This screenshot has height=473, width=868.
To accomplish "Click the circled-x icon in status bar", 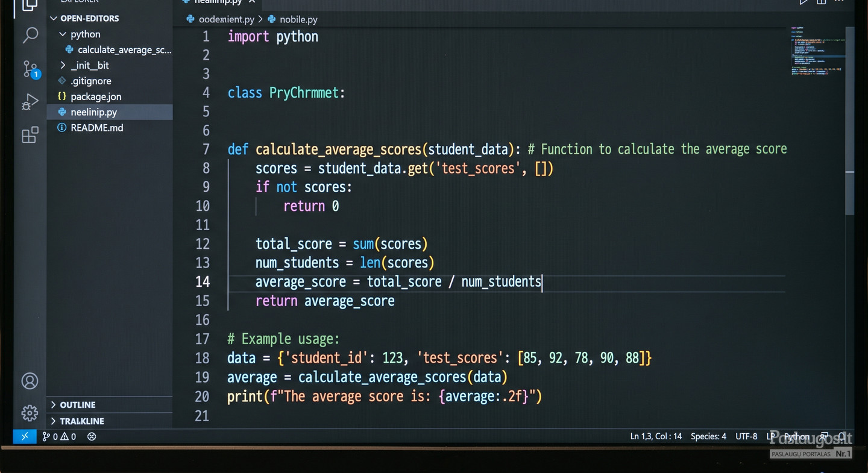I will coord(92,436).
